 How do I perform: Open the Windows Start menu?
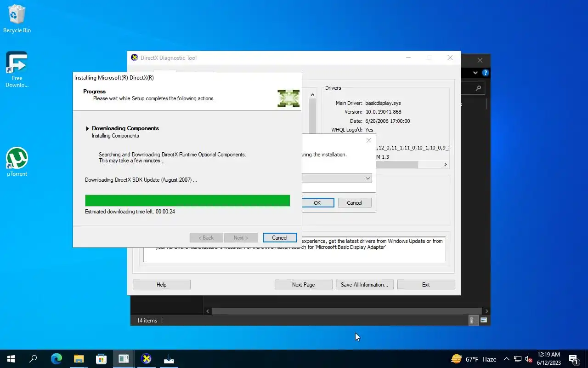click(x=11, y=359)
